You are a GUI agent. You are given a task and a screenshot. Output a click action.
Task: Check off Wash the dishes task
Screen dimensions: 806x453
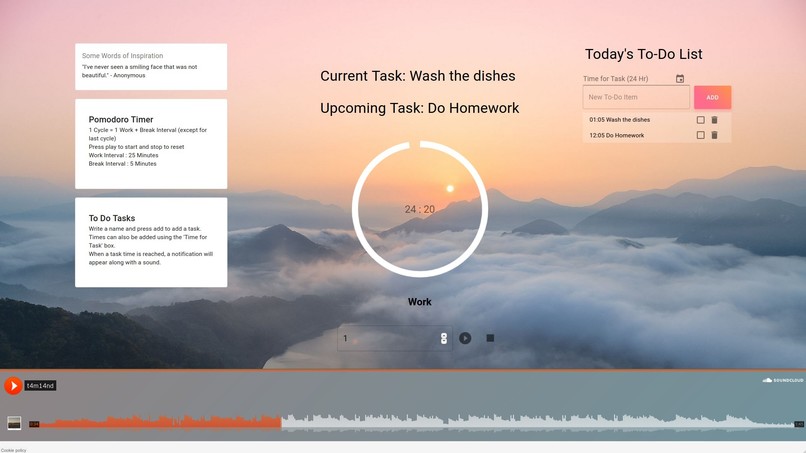(700, 120)
